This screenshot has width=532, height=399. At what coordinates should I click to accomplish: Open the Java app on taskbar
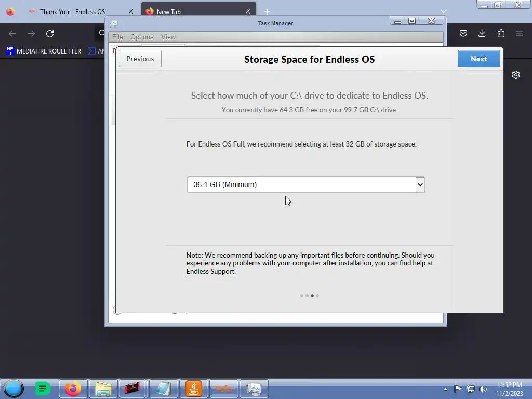pos(193,389)
